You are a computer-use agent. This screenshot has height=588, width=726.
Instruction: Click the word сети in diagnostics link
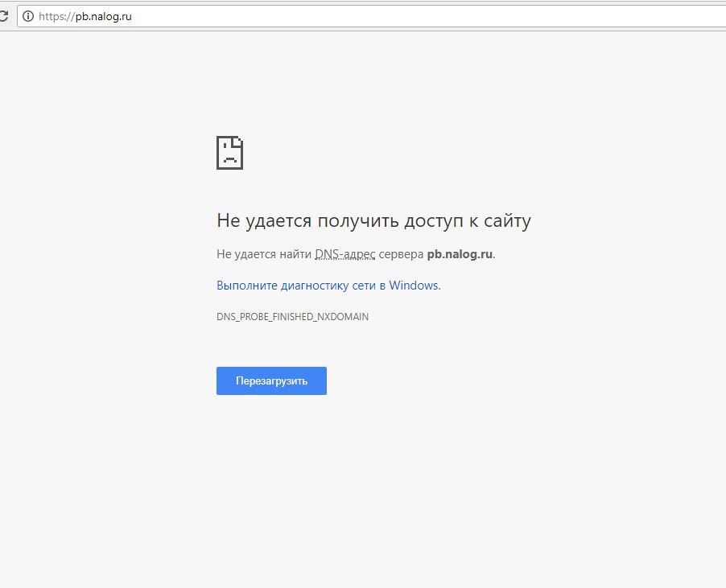pyautogui.click(x=365, y=285)
